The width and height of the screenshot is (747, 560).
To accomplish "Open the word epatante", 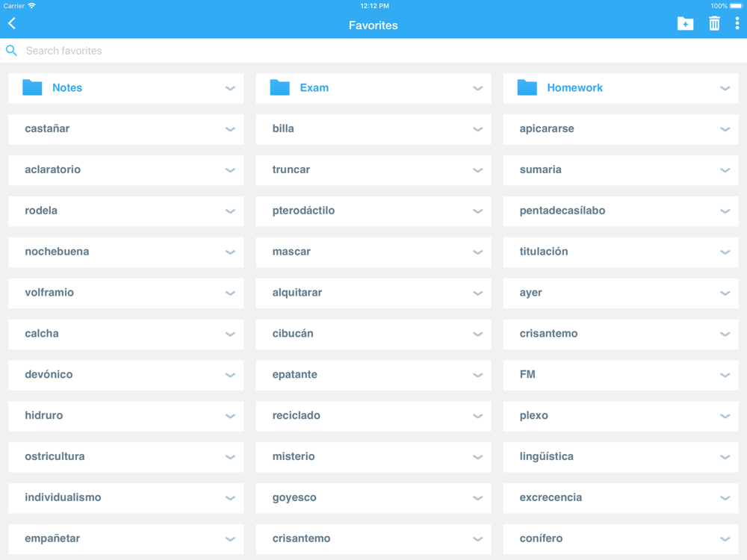I will [295, 374].
